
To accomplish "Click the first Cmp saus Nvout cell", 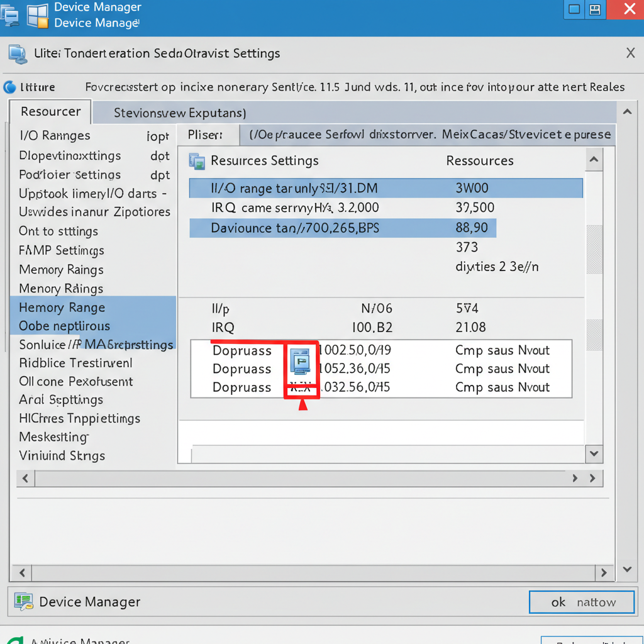I will coord(502,350).
